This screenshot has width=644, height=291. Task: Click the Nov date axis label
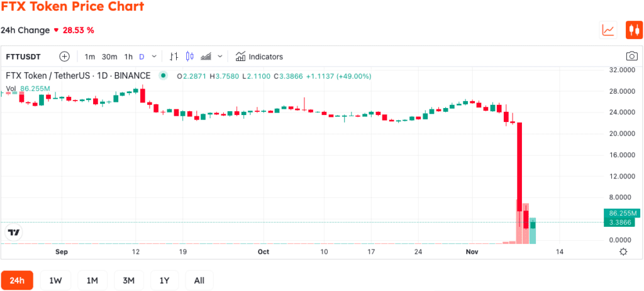coord(472,251)
